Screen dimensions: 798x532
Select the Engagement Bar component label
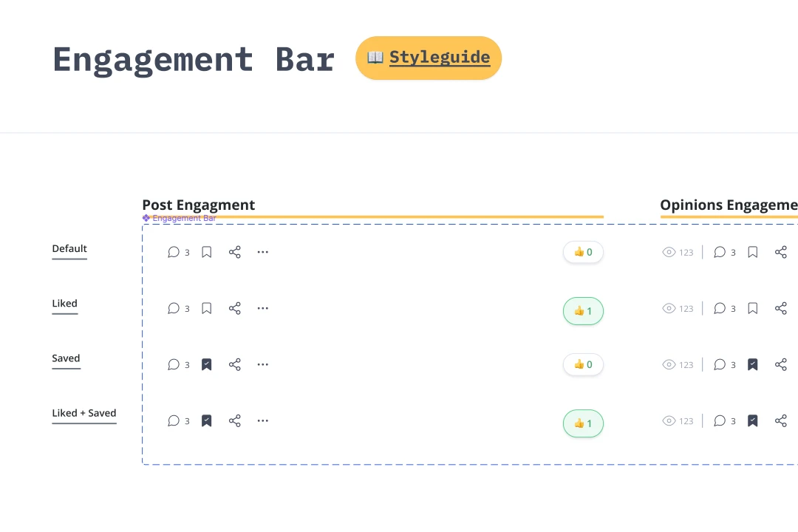(x=179, y=218)
